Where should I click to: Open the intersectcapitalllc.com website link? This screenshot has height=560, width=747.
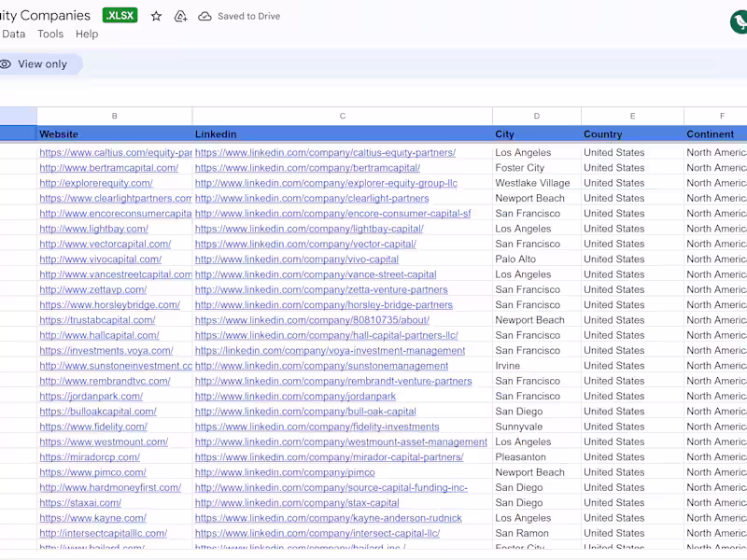coord(103,533)
